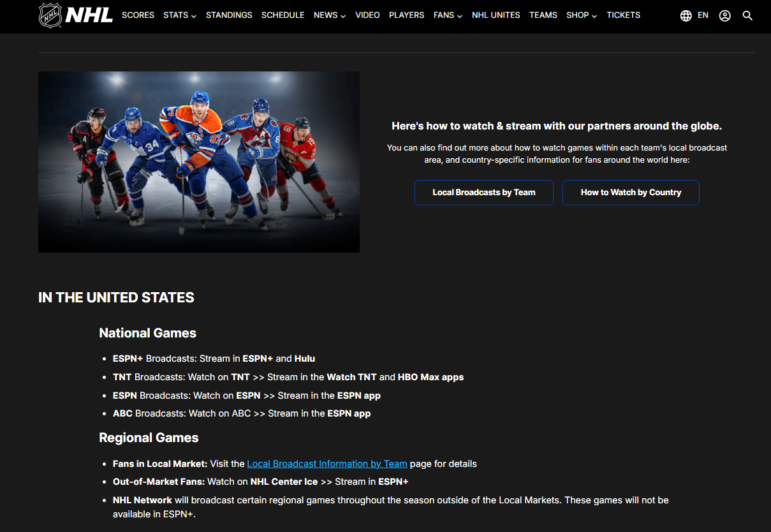Click the hockey players promo image
Image resolution: width=771 pixels, height=532 pixels.
tap(199, 162)
